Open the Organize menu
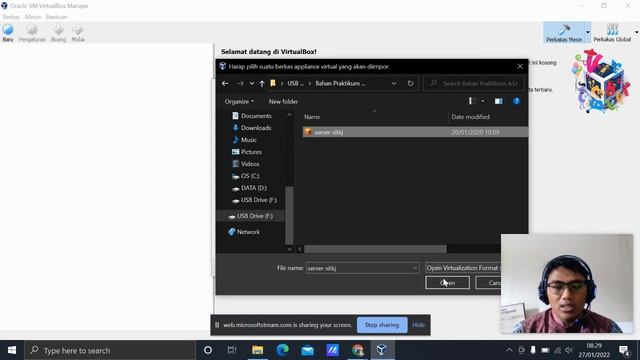 (x=239, y=101)
